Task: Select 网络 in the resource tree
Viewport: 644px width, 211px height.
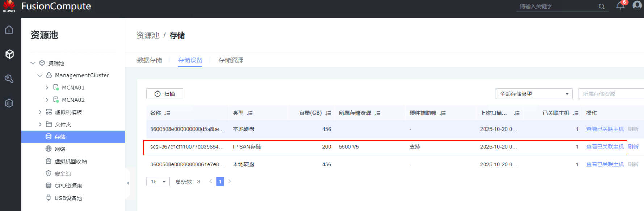Action: pyautogui.click(x=60, y=149)
